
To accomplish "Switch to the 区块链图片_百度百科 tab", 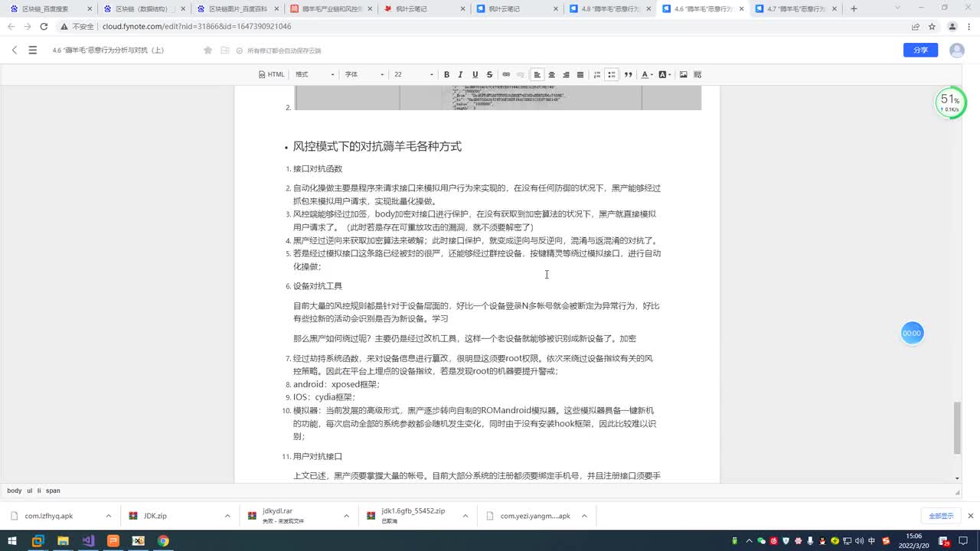I will [x=237, y=8].
